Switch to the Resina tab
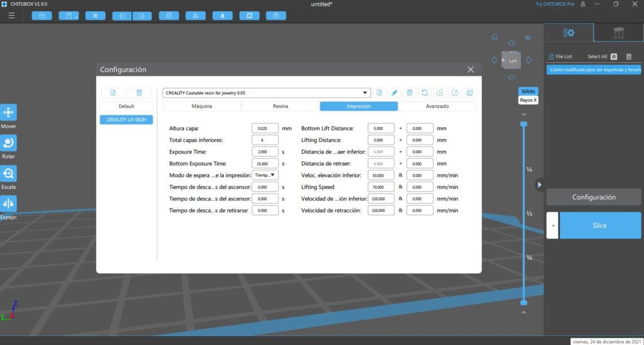 click(x=280, y=106)
